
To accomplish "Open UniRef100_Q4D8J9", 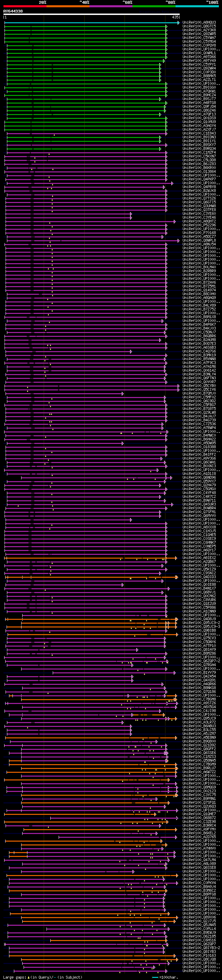I will point(199,619).
